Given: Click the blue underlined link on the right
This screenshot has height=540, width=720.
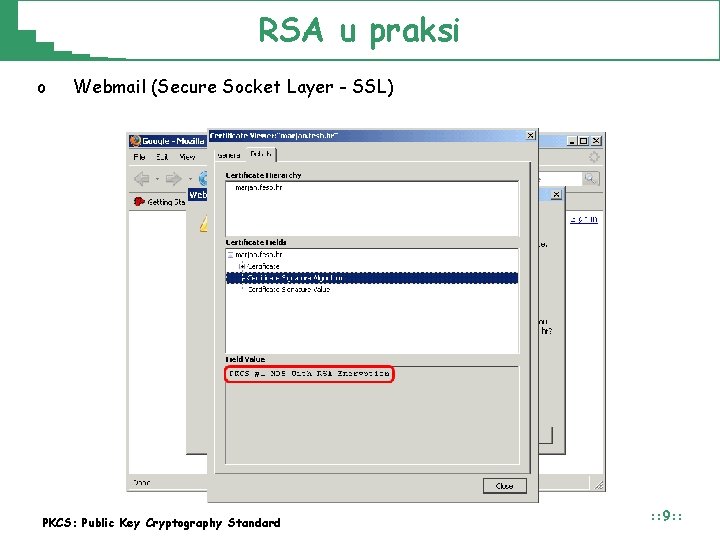Looking at the screenshot, I should pyautogui.click(x=584, y=219).
